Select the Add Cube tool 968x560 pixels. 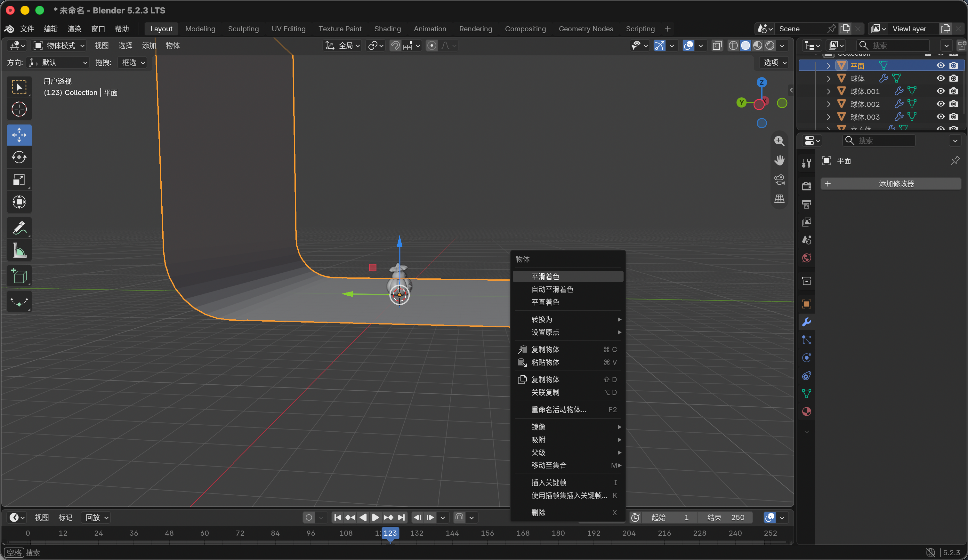point(19,276)
